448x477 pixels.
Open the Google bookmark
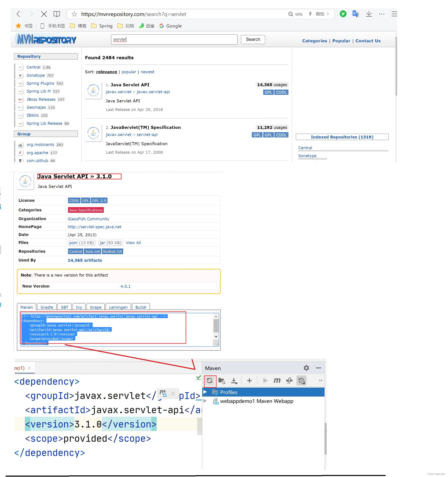[x=170, y=26]
